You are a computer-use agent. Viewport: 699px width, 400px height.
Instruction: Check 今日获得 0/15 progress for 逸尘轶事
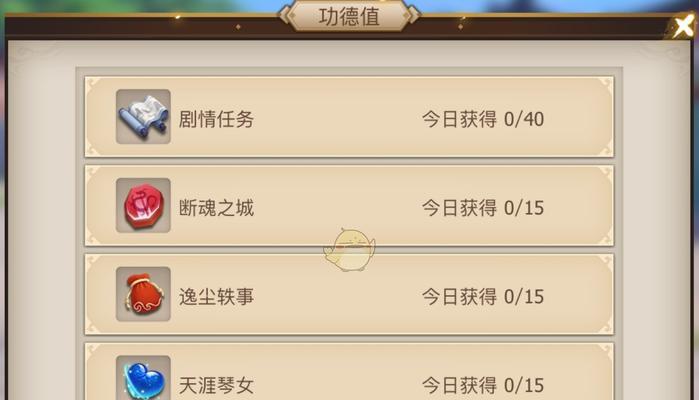click(483, 297)
